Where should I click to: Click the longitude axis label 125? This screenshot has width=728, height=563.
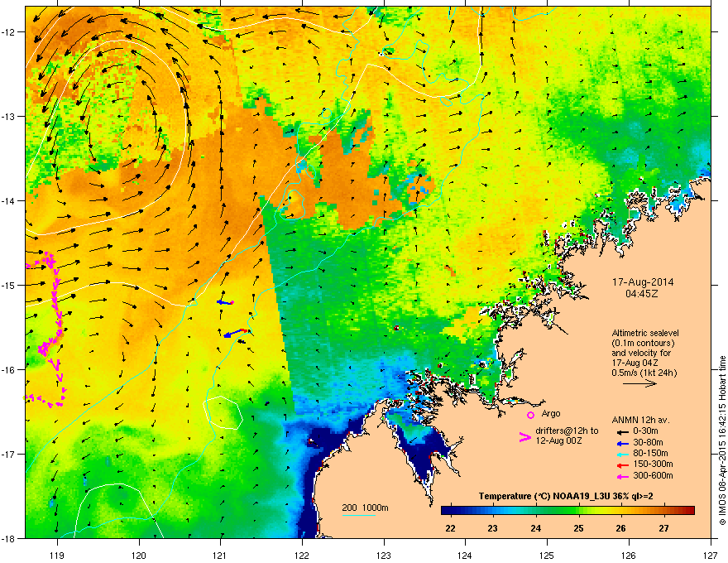point(547,555)
